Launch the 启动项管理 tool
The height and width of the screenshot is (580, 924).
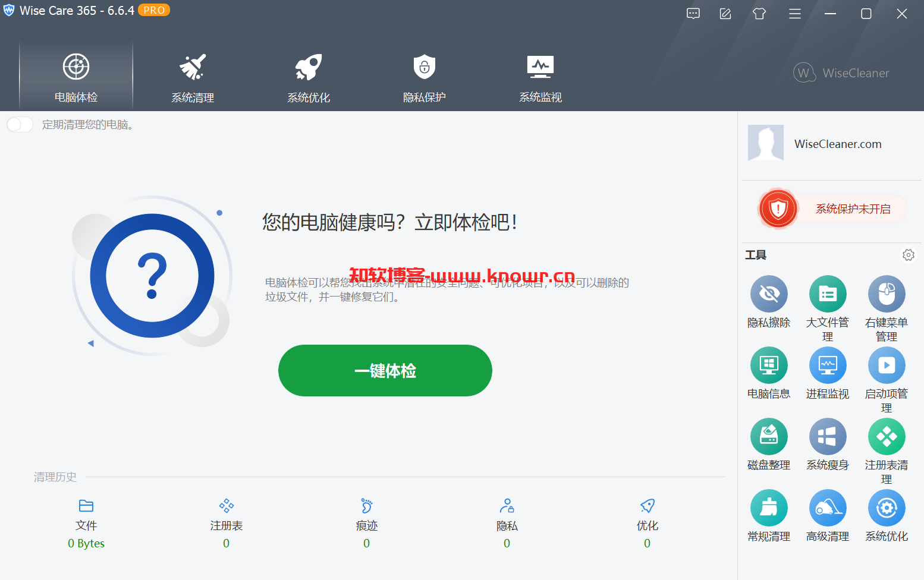pos(887,380)
